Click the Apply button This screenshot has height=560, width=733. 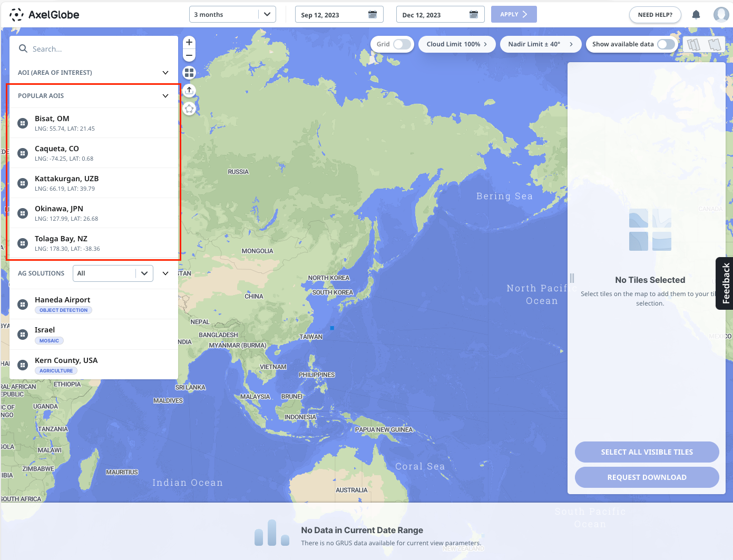point(513,15)
